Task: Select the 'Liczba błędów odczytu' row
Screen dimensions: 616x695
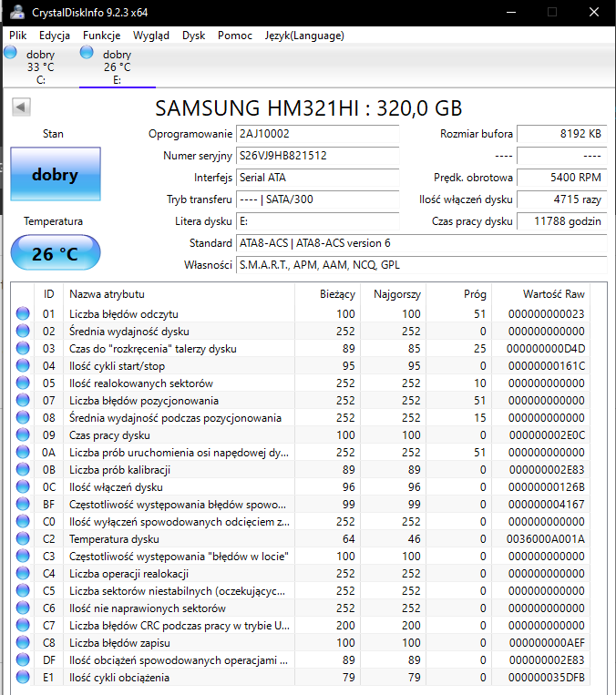Action: tap(301, 313)
